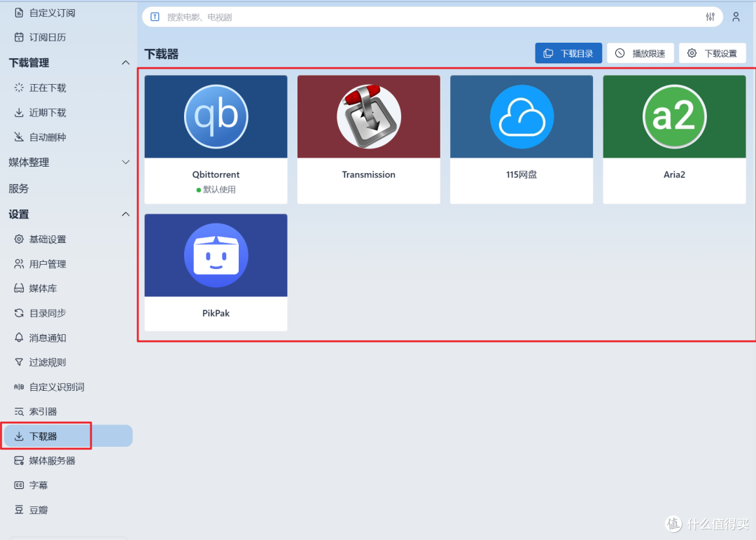This screenshot has height=540, width=756.
Task: Click the Aria2 card name
Action: tap(675, 174)
